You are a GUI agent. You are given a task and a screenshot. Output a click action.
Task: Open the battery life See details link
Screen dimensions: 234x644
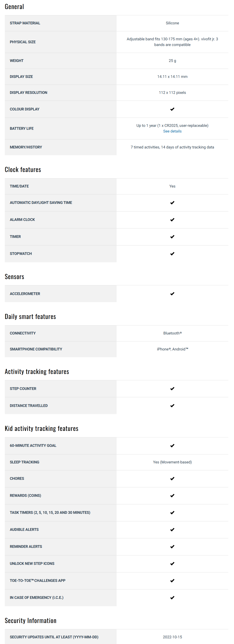click(172, 131)
